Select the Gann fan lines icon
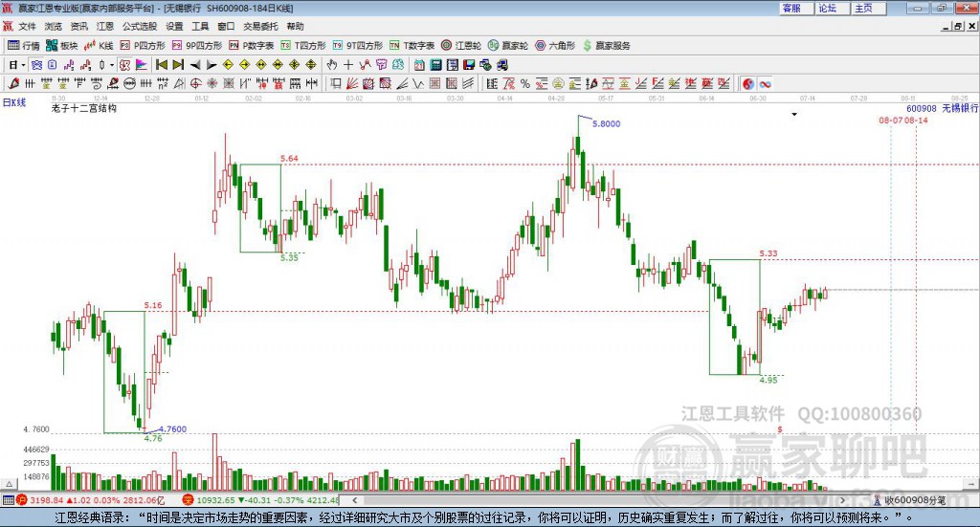The height and width of the screenshot is (527, 980). pyautogui.click(x=352, y=83)
